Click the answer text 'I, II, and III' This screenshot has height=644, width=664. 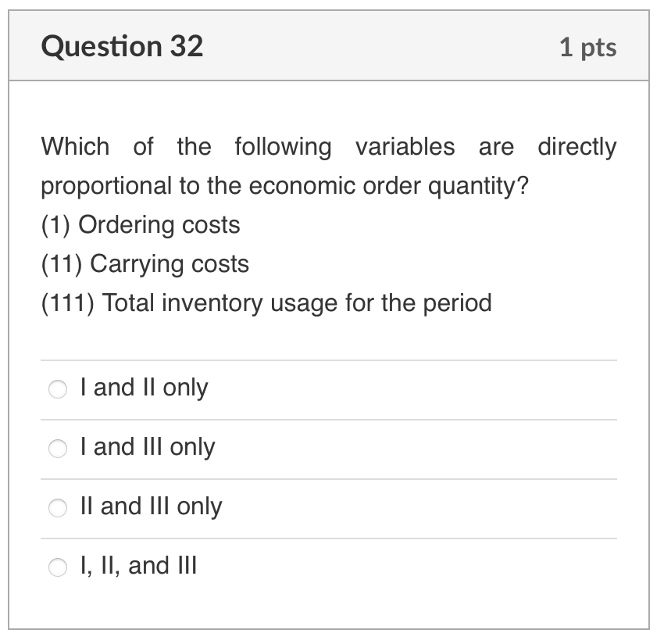tap(139, 565)
